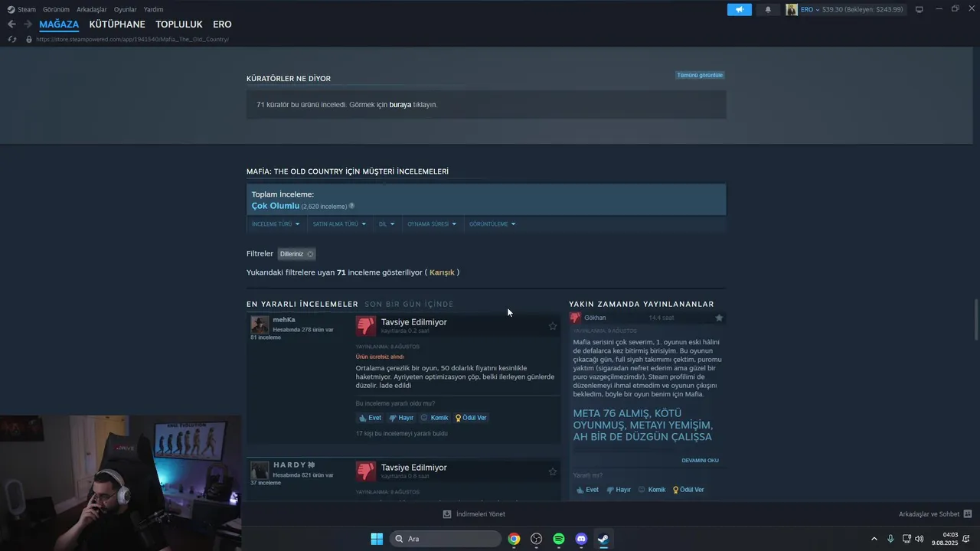980x551 pixels.
Task: Open the Görünüm menu
Action: (x=56, y=9)
